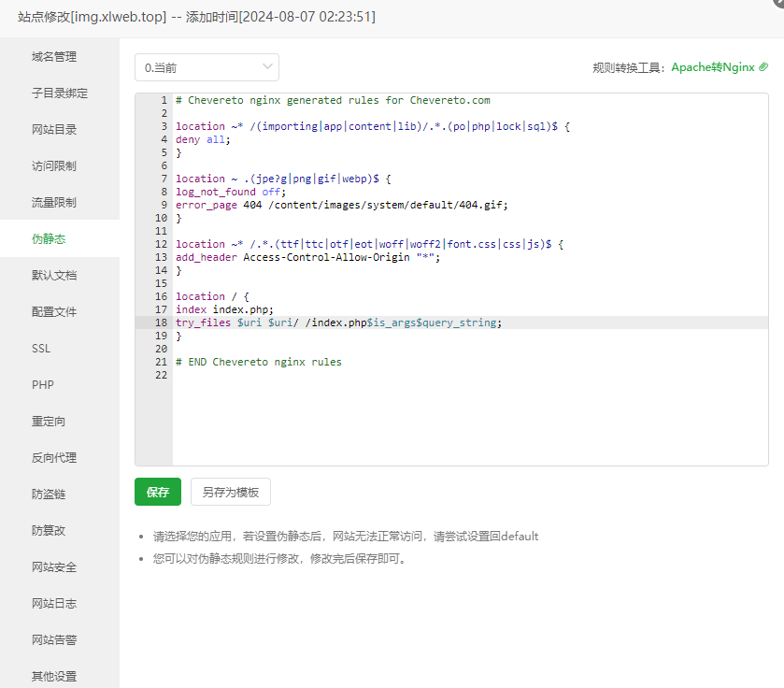The image size is (784, 688).
Task: Open the 默认文档 tab
Action: click(x=54, y=276)
